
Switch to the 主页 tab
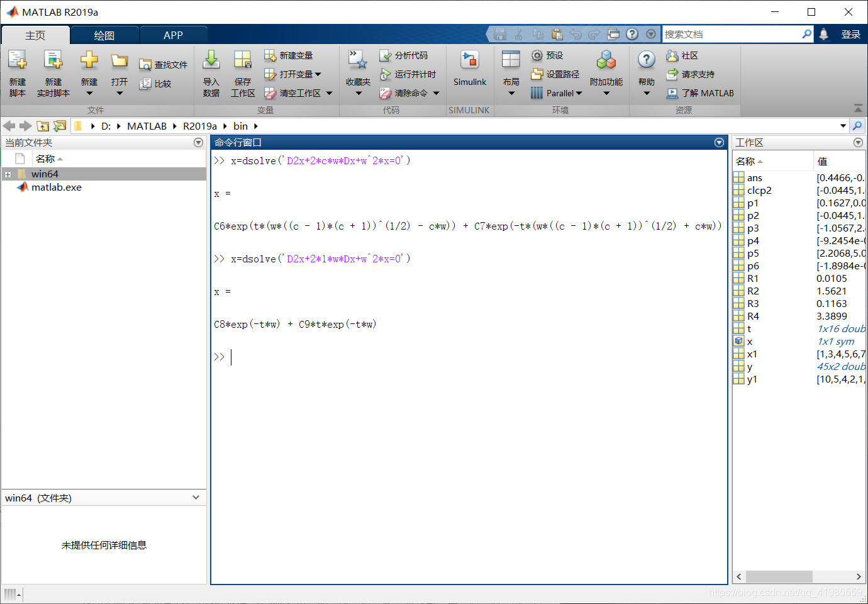point(35,35)
